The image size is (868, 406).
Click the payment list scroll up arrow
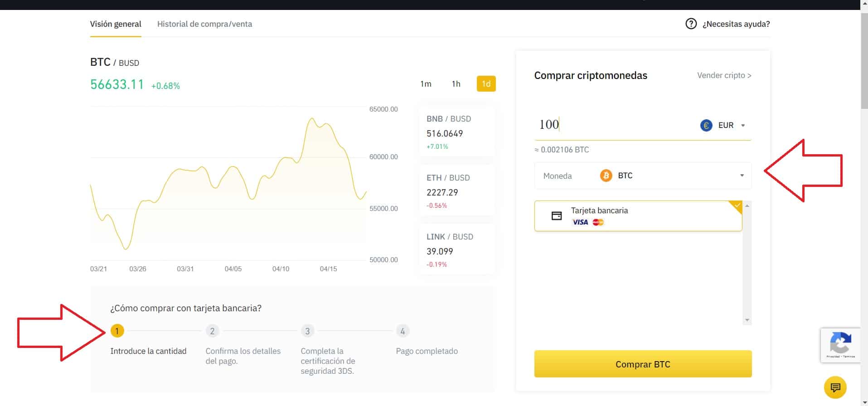point(747,205)
